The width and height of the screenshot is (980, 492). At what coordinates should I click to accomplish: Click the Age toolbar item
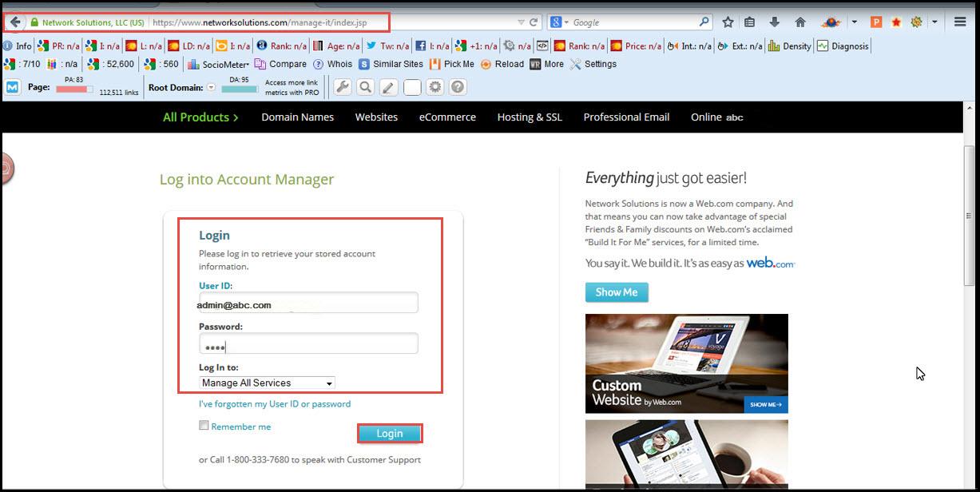(x=335, y=46)
